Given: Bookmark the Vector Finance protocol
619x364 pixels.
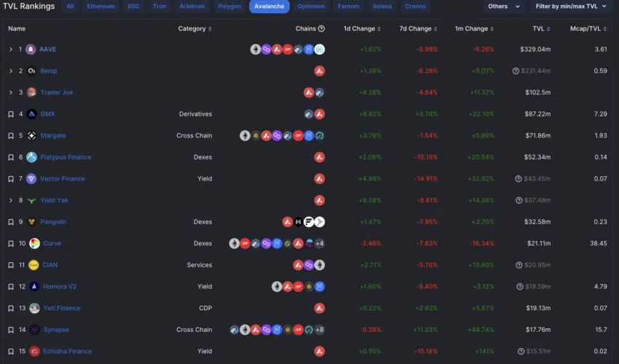Looking at the screenshot, I should [x=11, y=179].
